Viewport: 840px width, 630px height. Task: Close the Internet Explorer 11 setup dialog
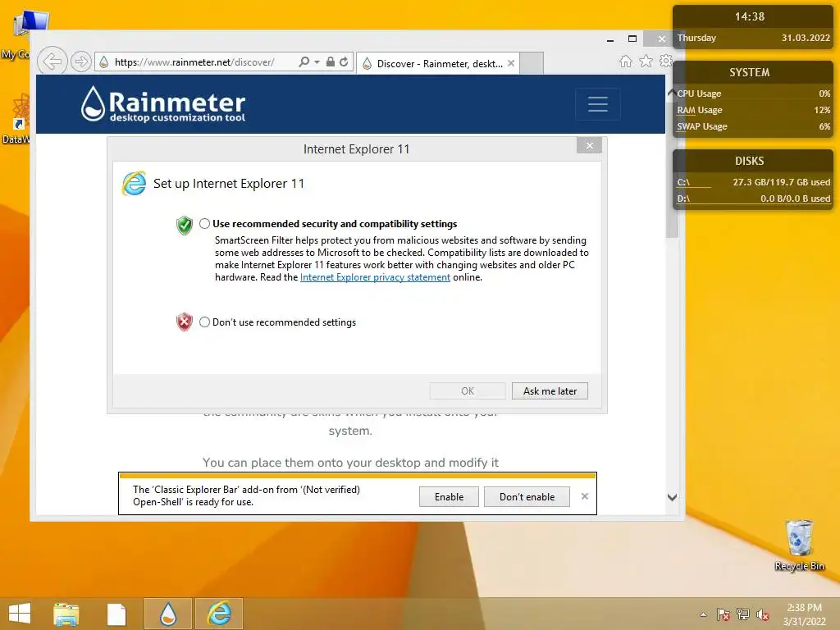(x=589, y=146)
